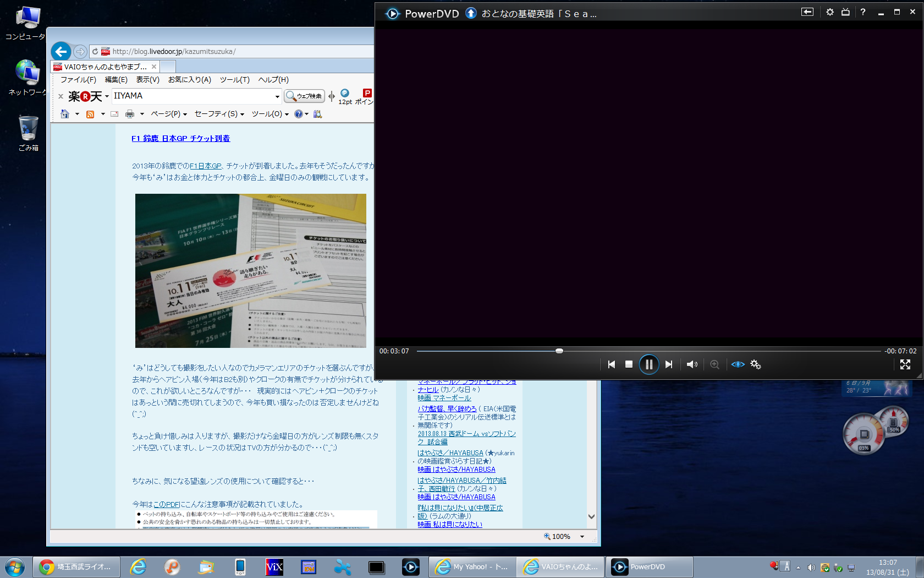This screenshot has width=924, height=578.
Task: Open the ツール(O) dropdown
Action: 270,114
